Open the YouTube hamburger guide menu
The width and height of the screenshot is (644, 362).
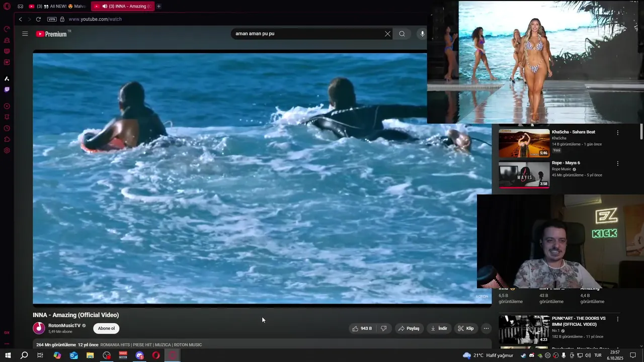click(x=25, y=34)
